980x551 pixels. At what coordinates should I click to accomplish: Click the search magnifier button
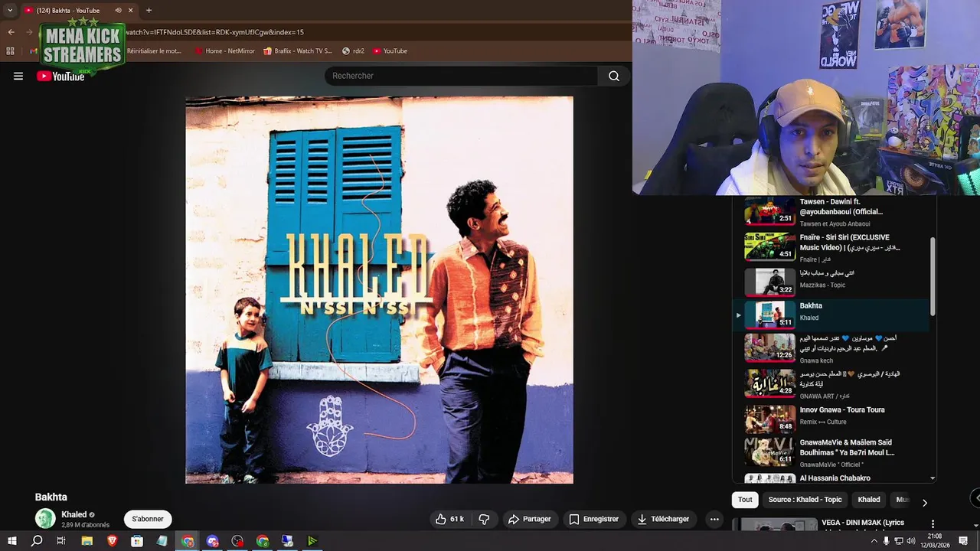click(614, 76)
